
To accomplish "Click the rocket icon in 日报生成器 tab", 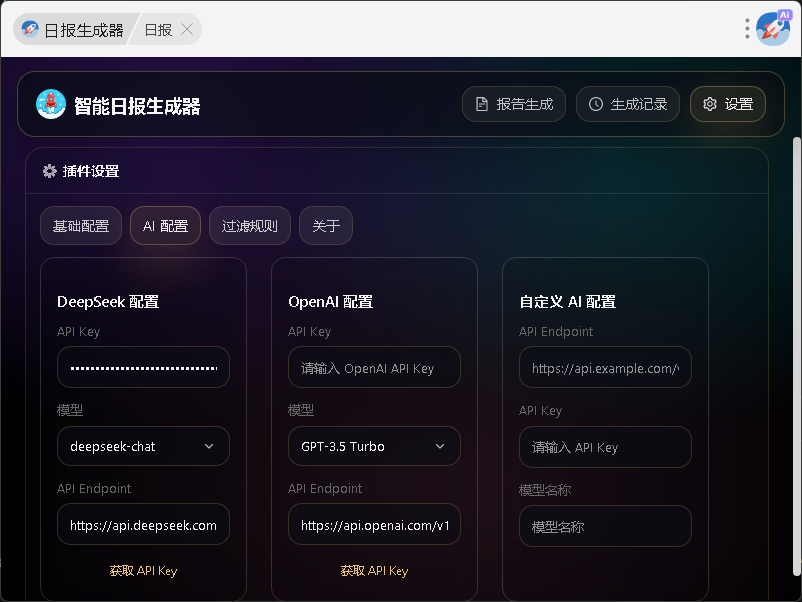I will click(30, 30).
